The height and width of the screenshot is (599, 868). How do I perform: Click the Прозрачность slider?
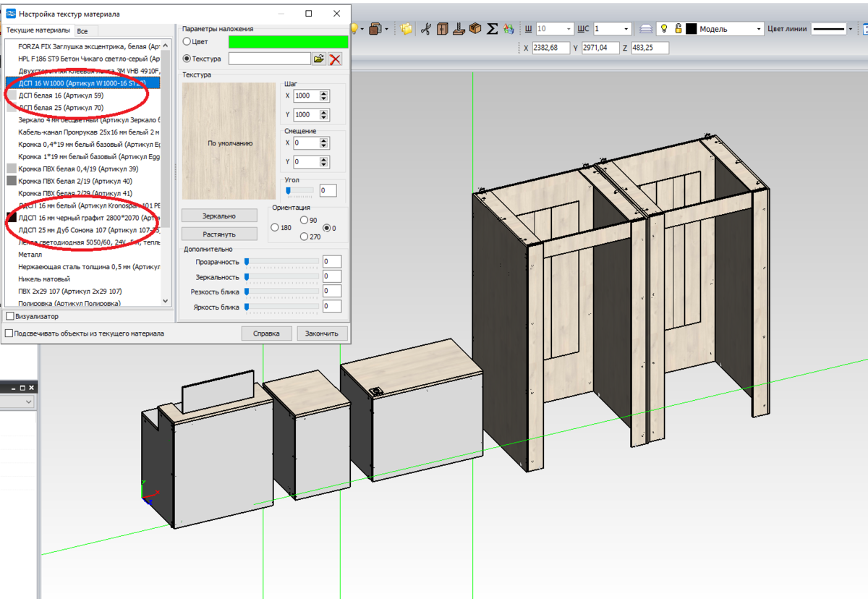tap(282, 261)
